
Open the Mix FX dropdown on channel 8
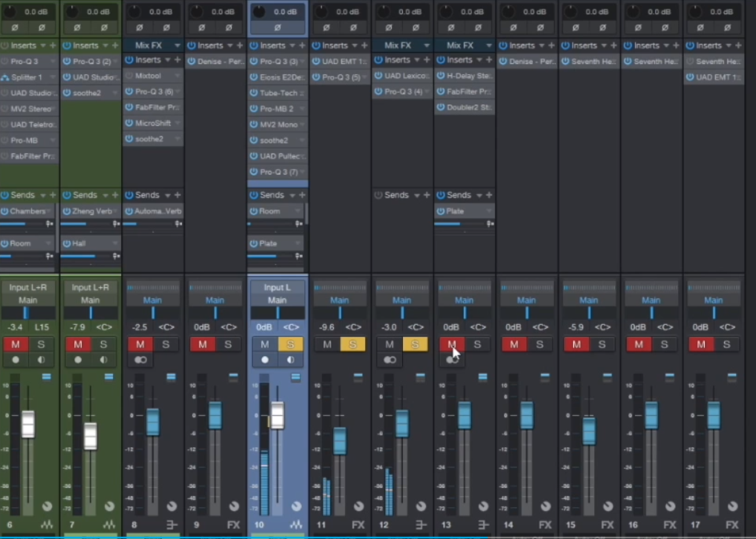point(177,45)
